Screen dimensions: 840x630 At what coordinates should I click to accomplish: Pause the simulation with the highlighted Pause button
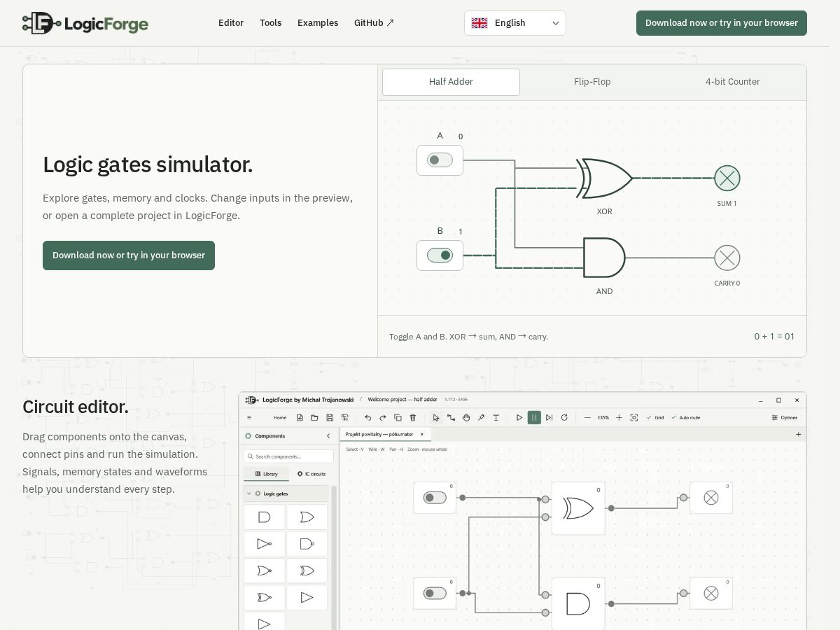coord(534,418)
